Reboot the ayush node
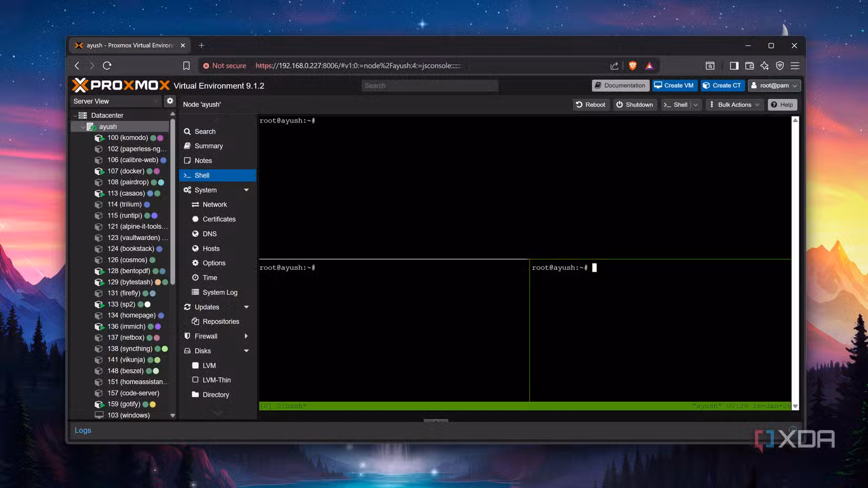This screenshot has width=868, height=488. tap(591, 105)
